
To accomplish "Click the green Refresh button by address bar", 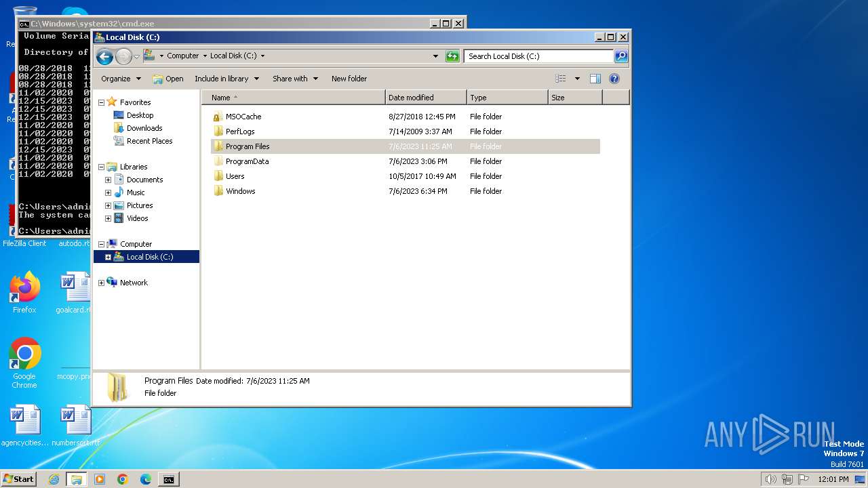I will click(452, 56).
